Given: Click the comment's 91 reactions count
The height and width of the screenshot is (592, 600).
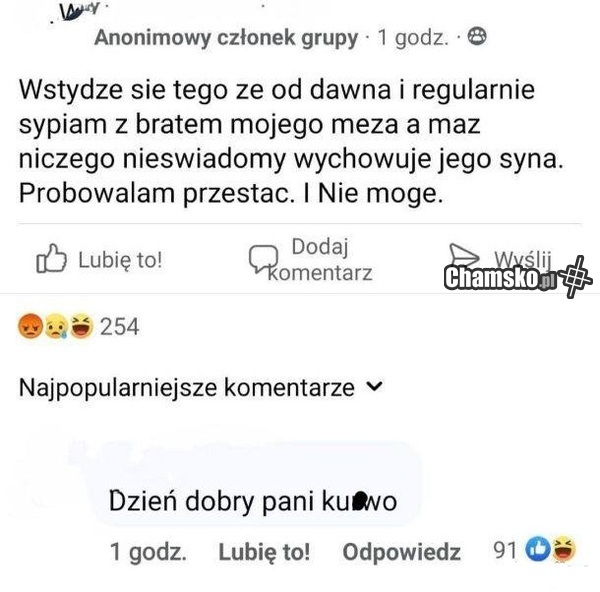Looking at the screenshot, I should click(x=505, y=550).
